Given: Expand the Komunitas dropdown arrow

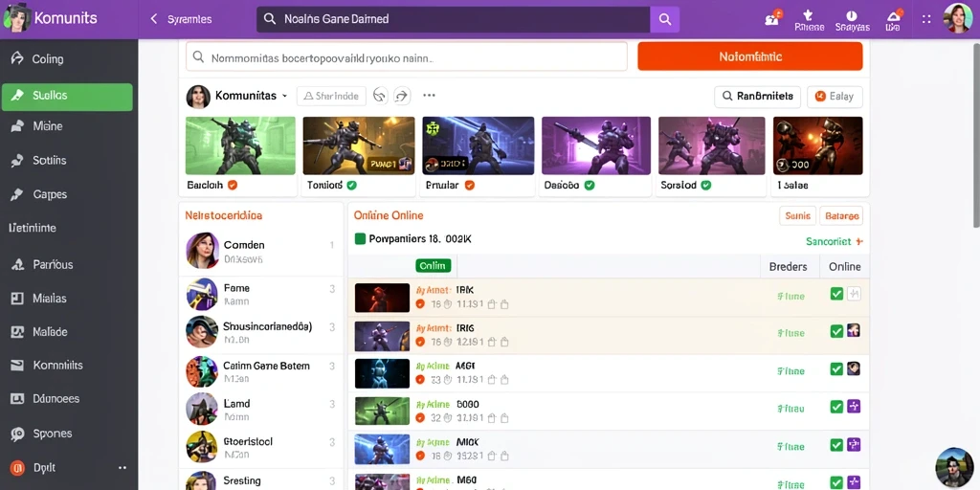Looking at the screenshot, I should point(284,97).
